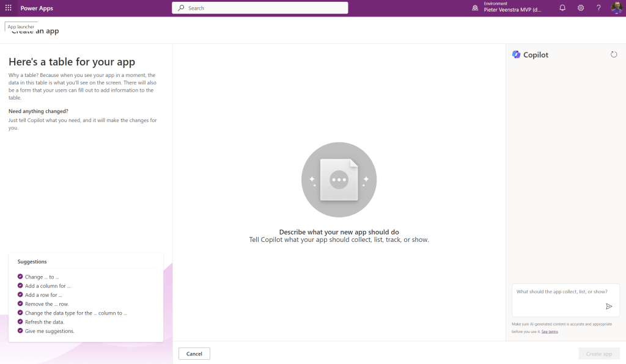Open the 'See terms' link

coord(550,331)
